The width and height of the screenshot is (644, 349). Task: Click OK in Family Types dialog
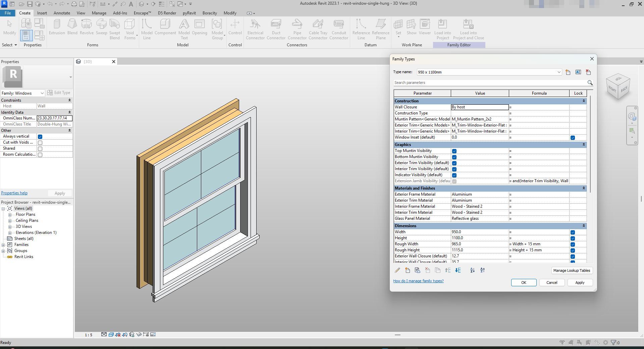[524, 283]
